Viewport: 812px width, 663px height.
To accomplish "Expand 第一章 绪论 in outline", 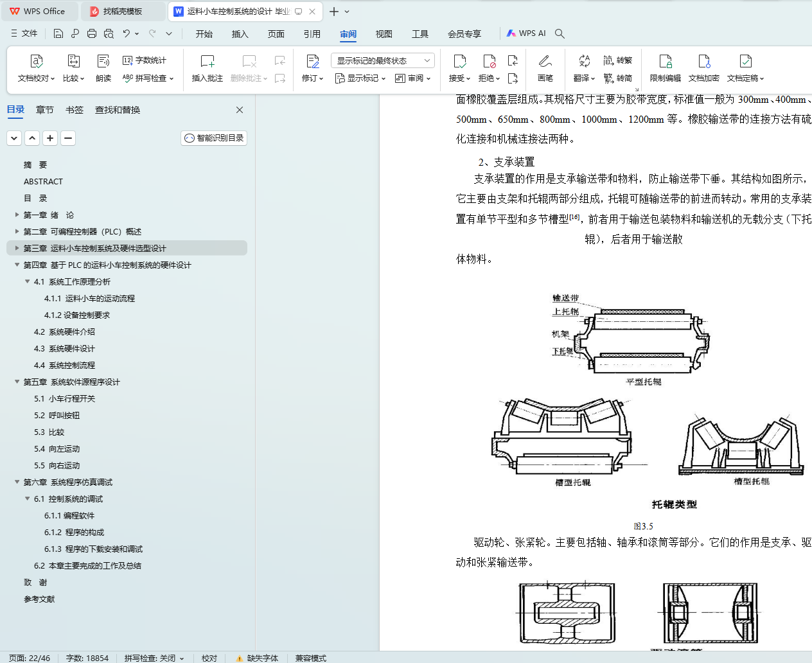I will click(x=17, y=215).
